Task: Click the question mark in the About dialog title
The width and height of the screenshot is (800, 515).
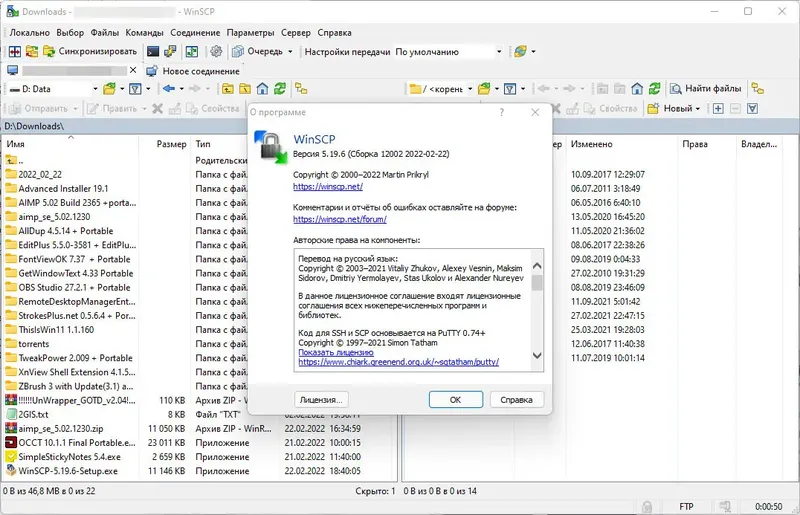Action: click(x=502, y=112)
